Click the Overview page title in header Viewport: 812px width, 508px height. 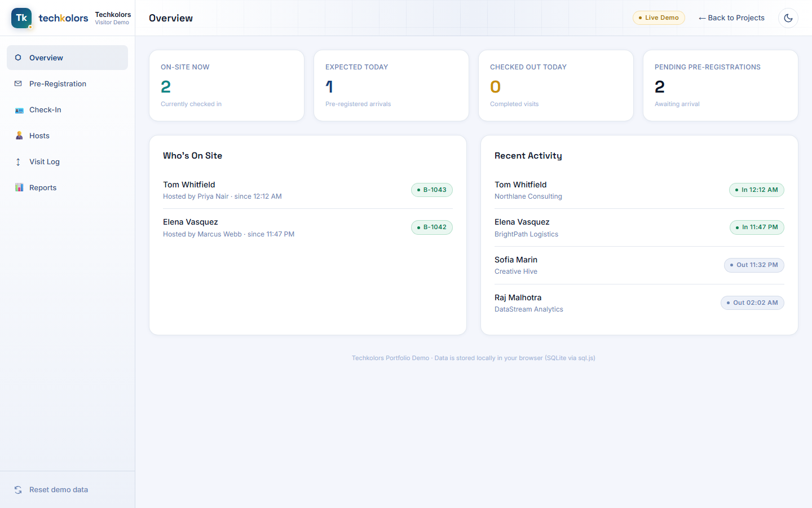[x=171, y=18]
